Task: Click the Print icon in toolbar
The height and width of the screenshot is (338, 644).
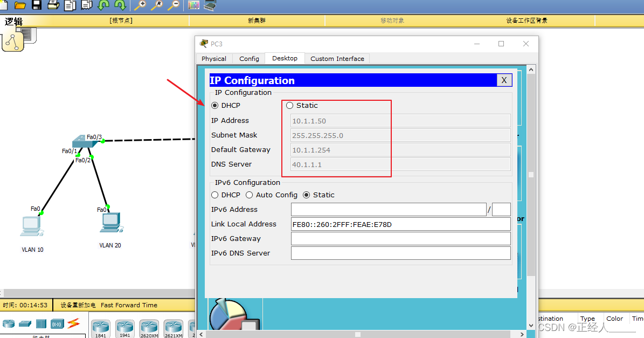Action: point(52,5)
